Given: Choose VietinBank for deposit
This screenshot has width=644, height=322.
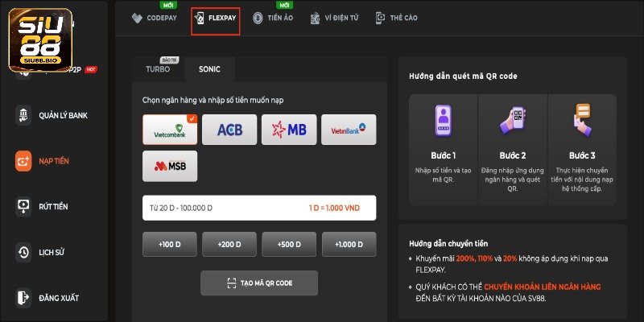Looking at the screenshot, I should (349, 130).
